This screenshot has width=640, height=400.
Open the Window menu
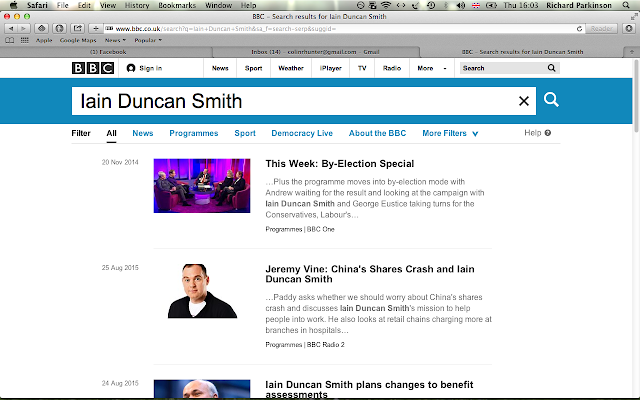point(218,5)
